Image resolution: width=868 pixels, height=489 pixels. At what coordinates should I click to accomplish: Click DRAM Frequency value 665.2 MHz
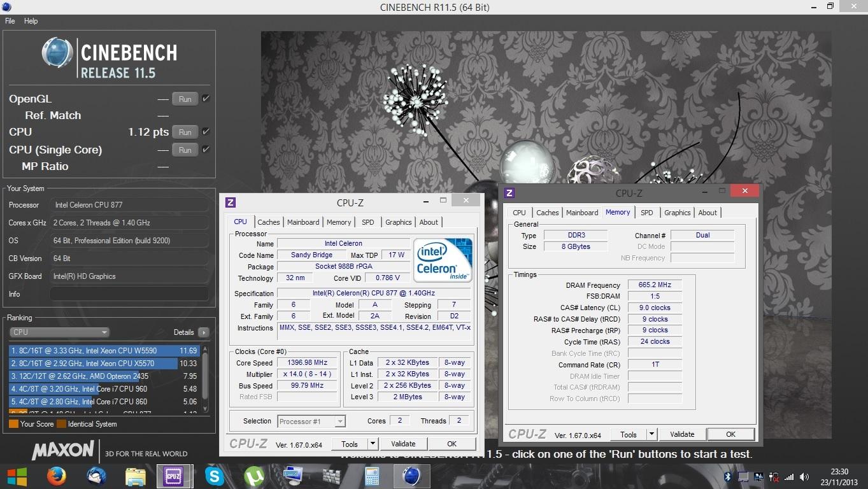click(655, 285)
